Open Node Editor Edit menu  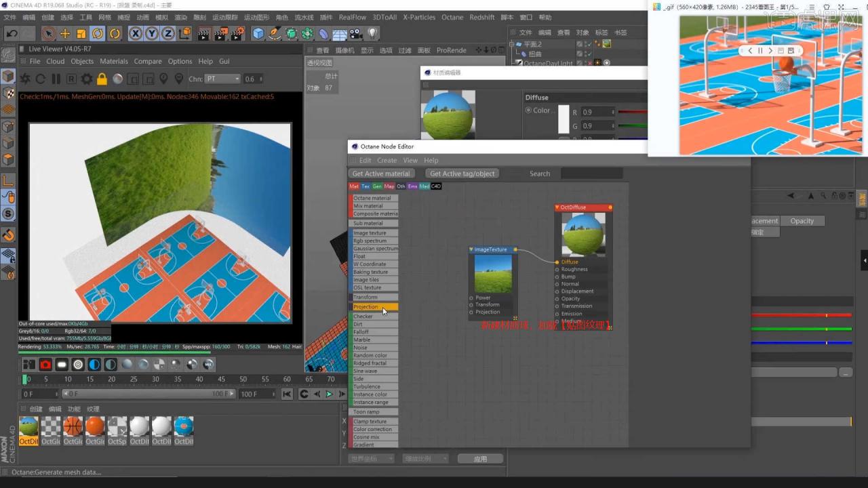365,161
